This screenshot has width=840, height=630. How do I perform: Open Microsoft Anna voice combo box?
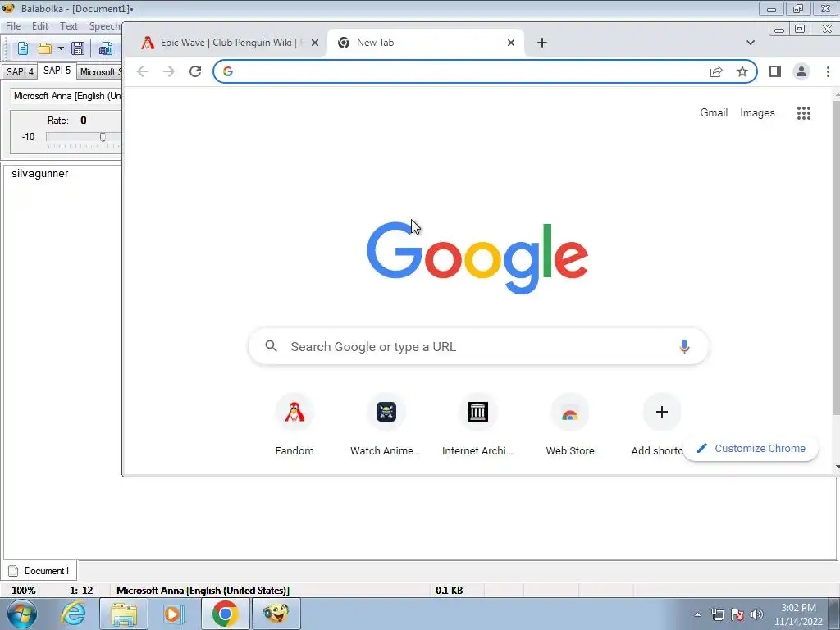pos(67,96)
